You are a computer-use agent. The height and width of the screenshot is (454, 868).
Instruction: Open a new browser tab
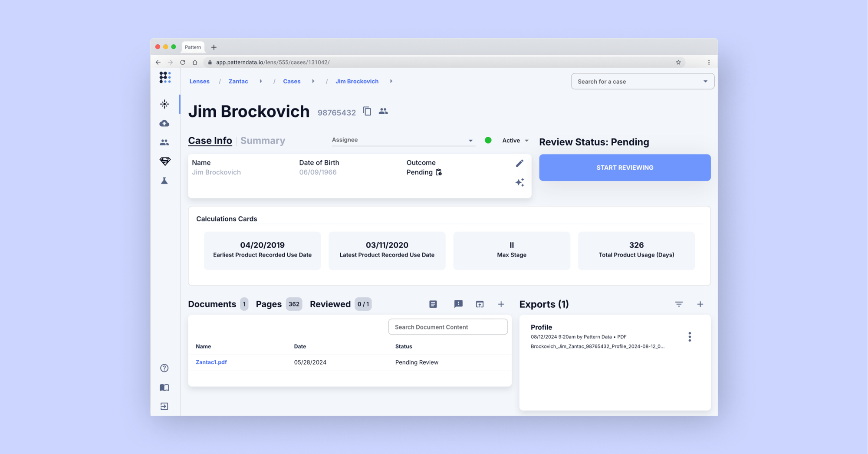(214, 47)
